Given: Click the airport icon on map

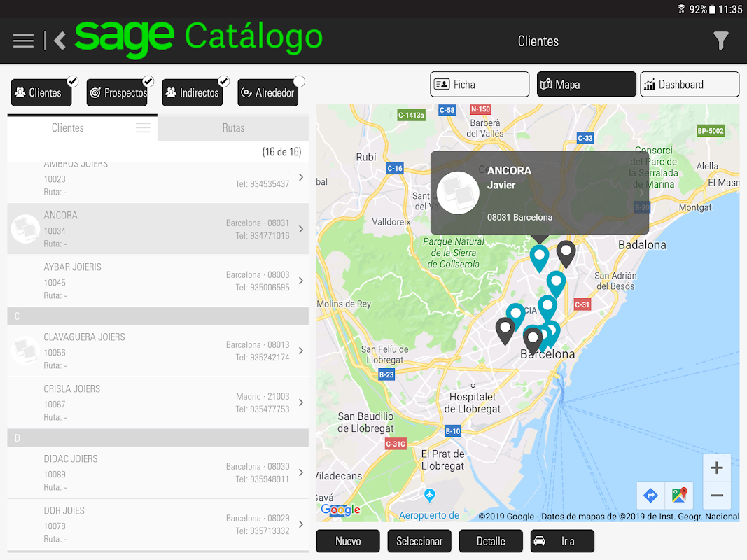Looking at the screenshot, I should (429, 495).
